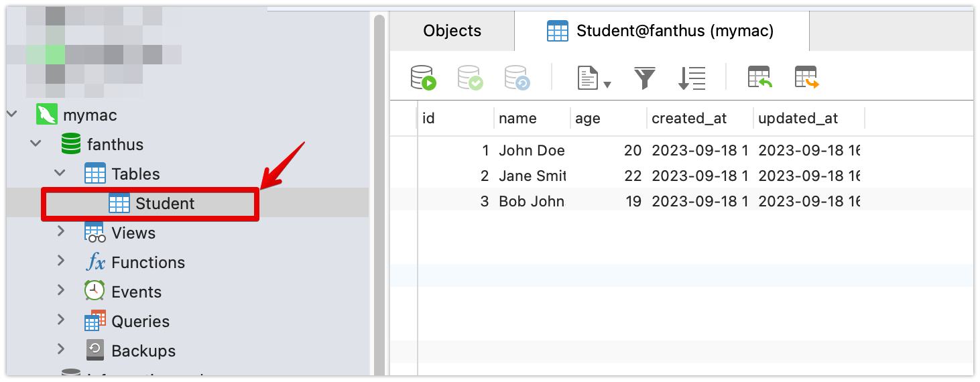Click the Import data icon
The width and height of the screenshot is (980, 382).
click(760, 78)
